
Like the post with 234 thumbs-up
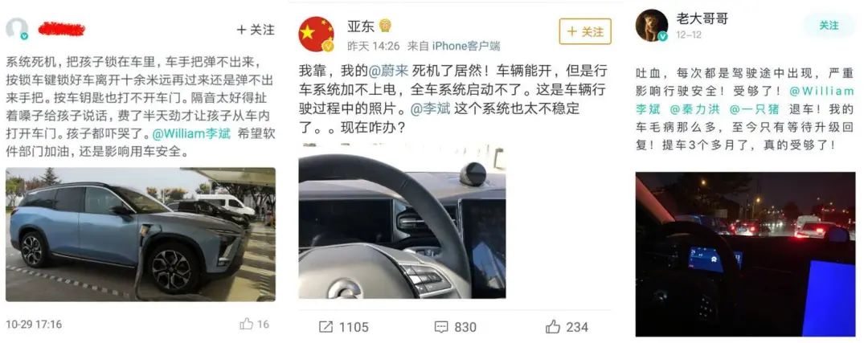(x=552, y=327)
